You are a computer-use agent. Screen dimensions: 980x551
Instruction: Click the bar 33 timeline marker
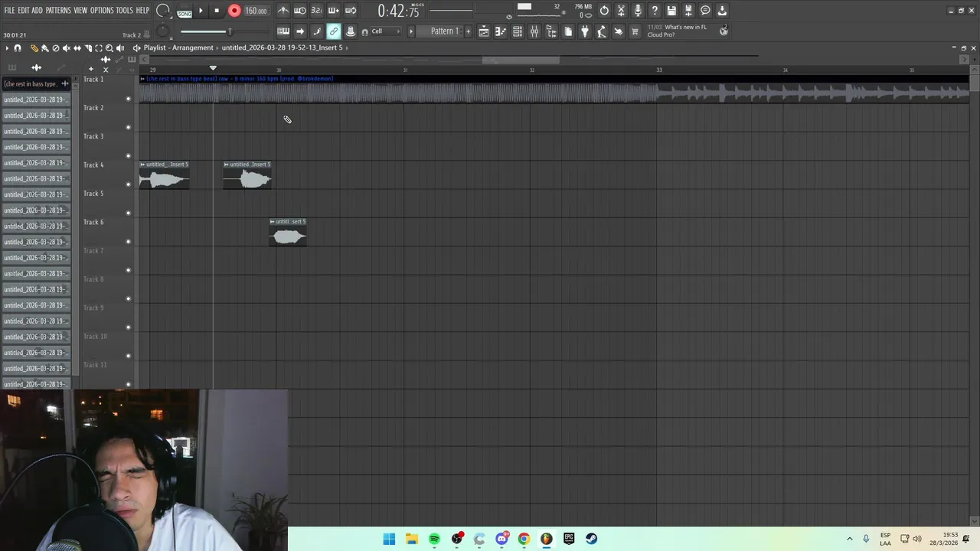pos(659,70)
